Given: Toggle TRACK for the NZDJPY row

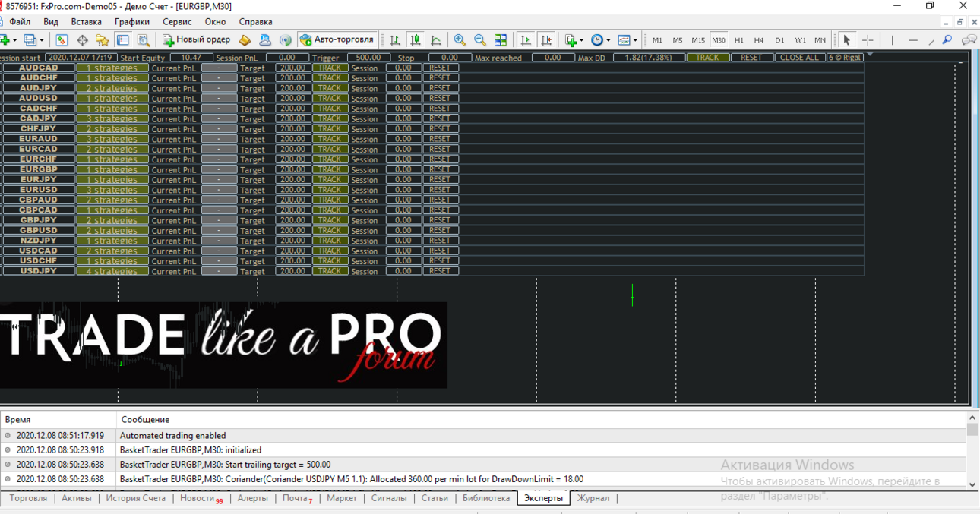Looking at the screenshot, I should tap(329, 241).
